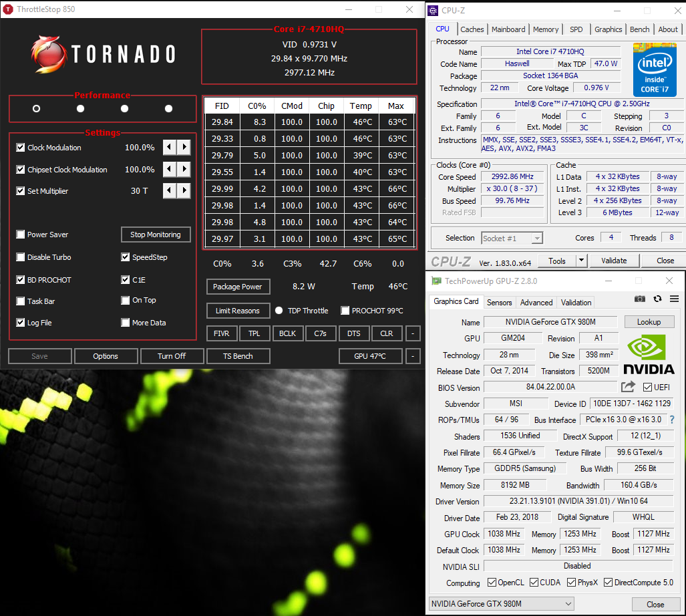Raise Set Multiplier with the right arrow
This screenshot has height=616, width=686.
click(x=184, y=190)
